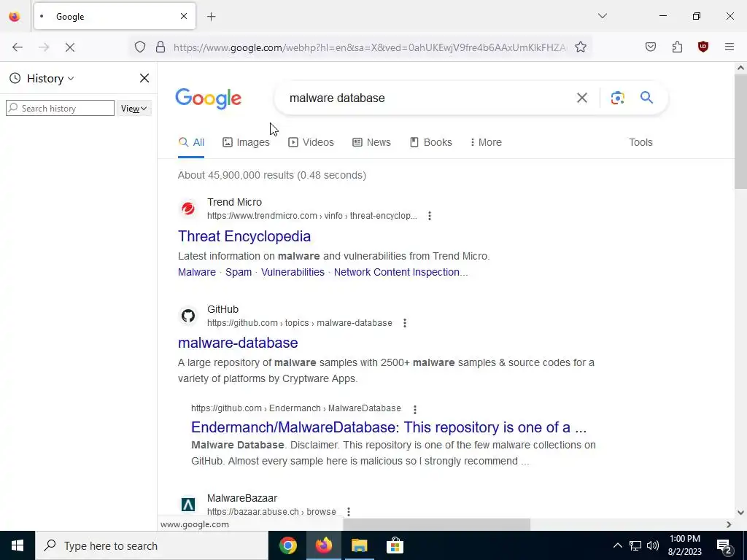Open the Vulnerabilities sitelink
This screenshot has height=560, width=747.
click(x=293, y=272)
